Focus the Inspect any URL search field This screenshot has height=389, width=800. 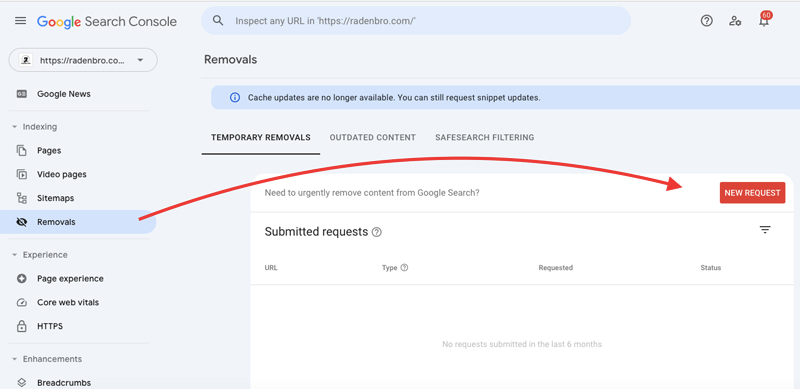pos(416,21)
